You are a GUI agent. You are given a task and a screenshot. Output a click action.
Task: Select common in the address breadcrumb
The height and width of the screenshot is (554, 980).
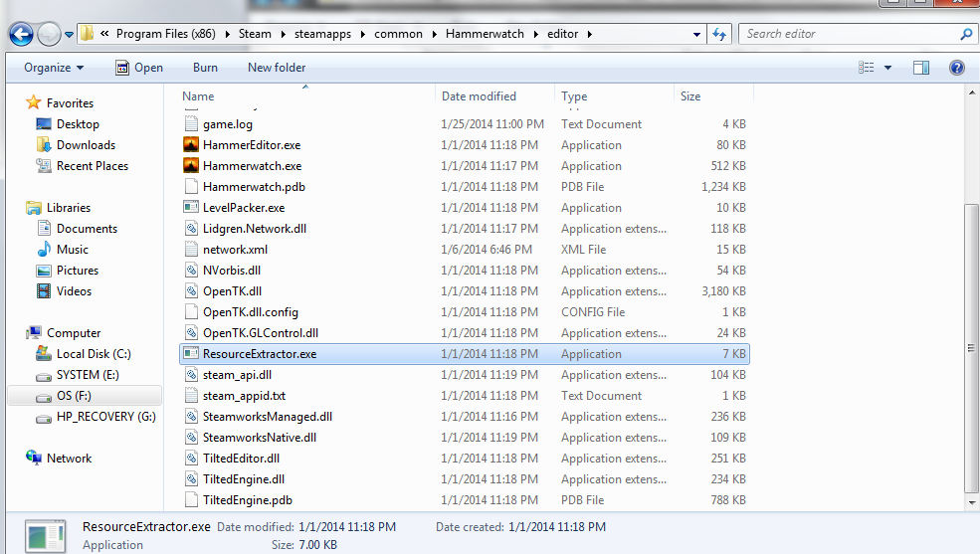click(398, 34)
